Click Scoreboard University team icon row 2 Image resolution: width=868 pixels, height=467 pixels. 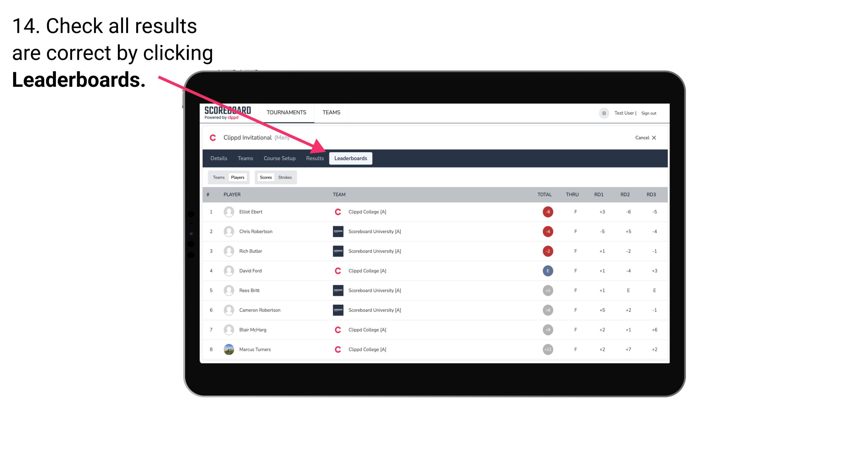tap(337, 231)
